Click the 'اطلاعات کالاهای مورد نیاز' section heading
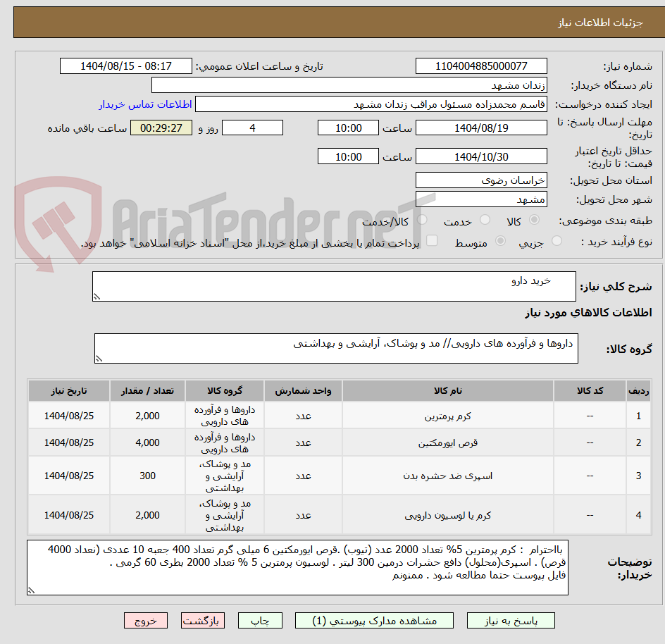 (x=589, y=313)
